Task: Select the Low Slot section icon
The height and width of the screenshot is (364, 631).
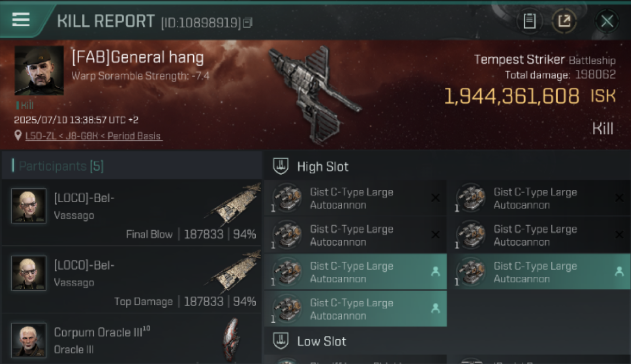Action: click(x=282, y=341)
